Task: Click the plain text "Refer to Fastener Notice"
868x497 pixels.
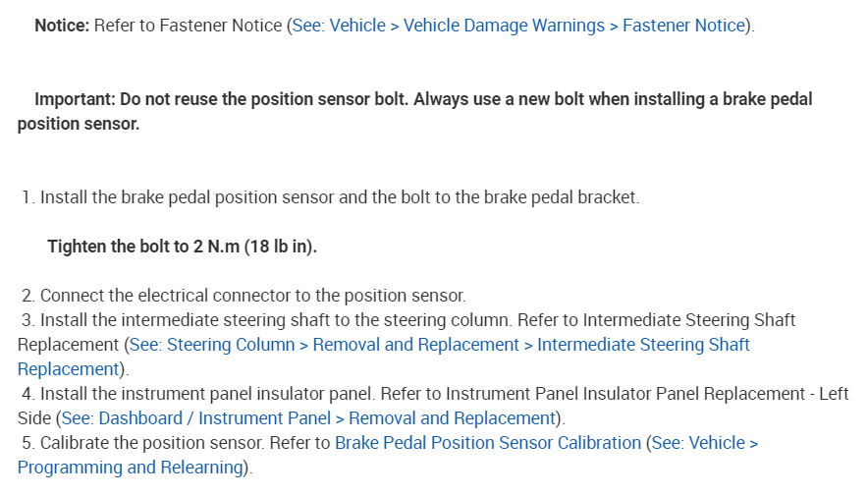Action: (190, 26)
